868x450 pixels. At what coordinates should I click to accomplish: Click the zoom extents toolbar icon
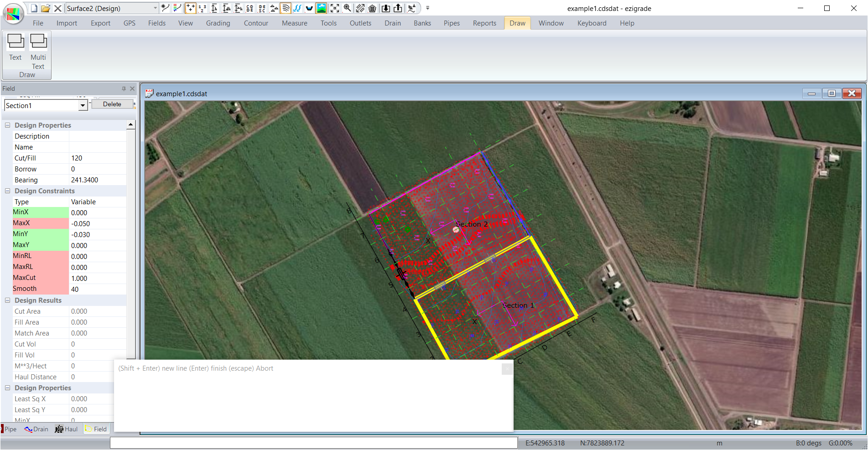coord(335,8)
